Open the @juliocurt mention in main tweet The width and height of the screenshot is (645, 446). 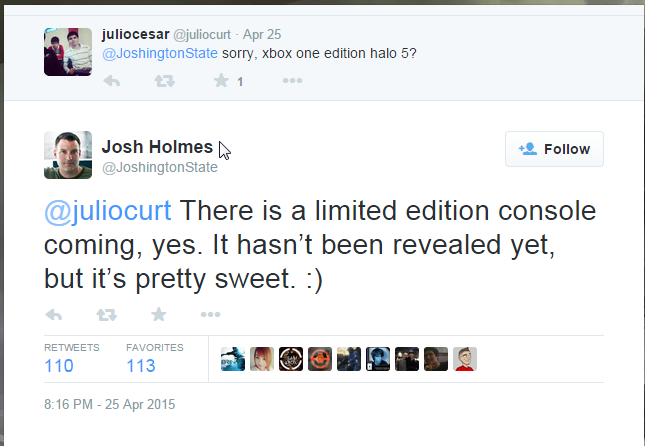point(108,212)
